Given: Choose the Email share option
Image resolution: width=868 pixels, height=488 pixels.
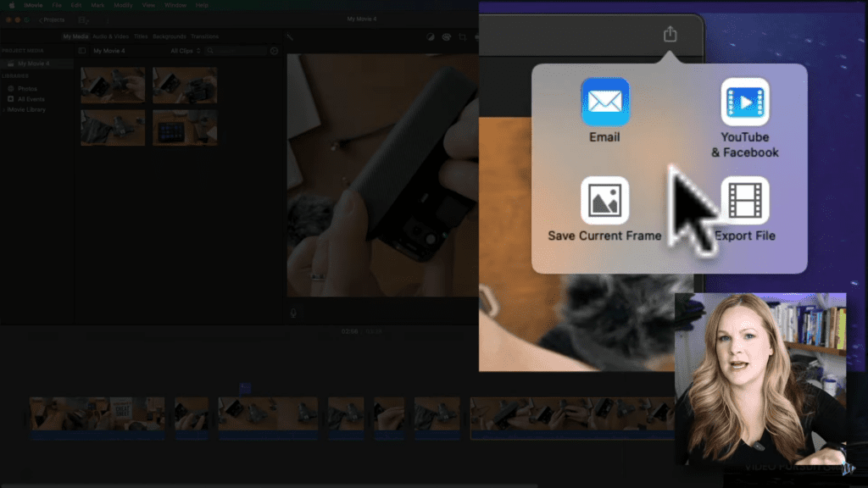Looking at the screenshot, I should [604, 111].
